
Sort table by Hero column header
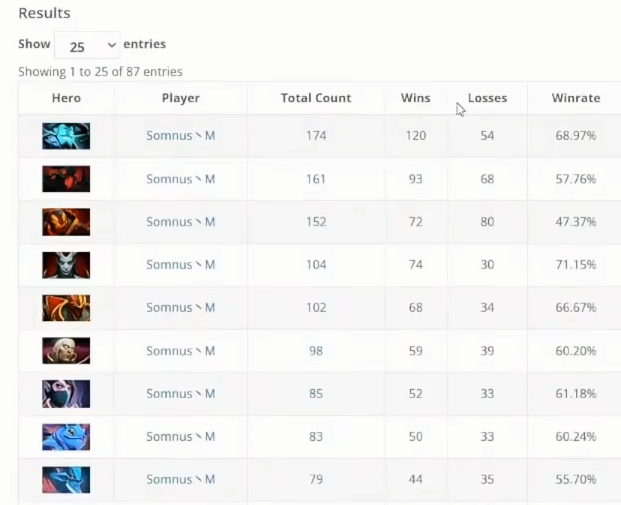[66, 98]
